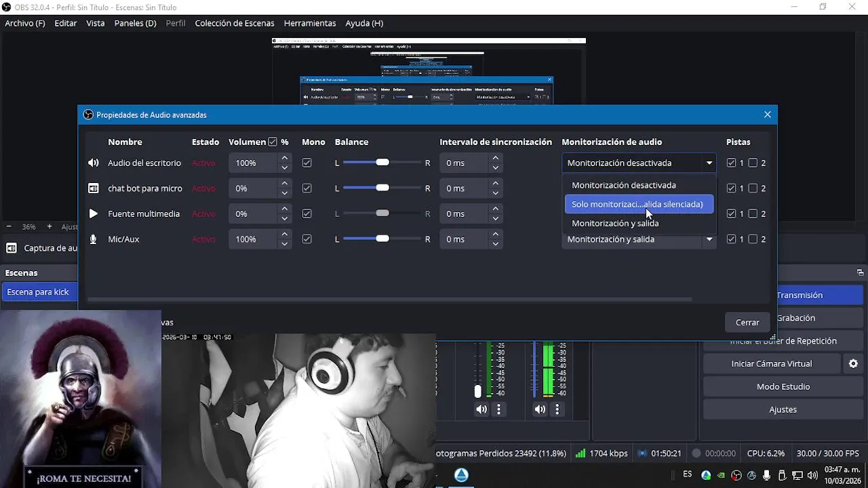Open the system volume tray icon

[812, 475]
